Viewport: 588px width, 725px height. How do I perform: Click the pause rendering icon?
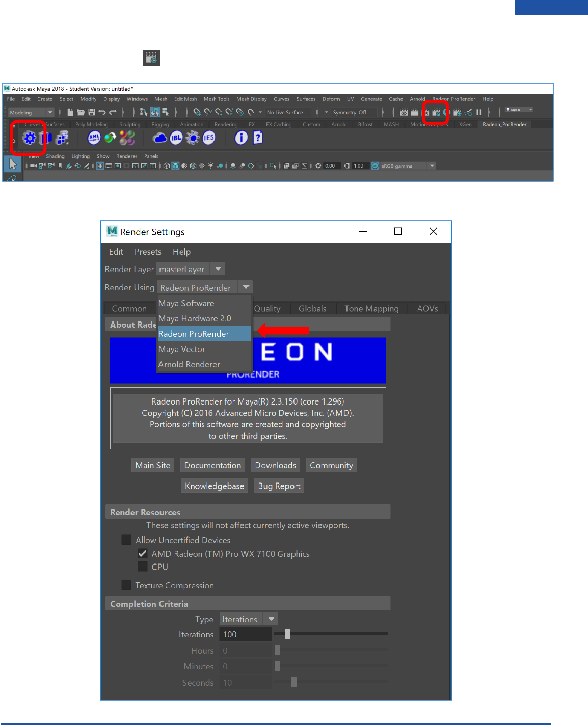click(x=479, y=112)
